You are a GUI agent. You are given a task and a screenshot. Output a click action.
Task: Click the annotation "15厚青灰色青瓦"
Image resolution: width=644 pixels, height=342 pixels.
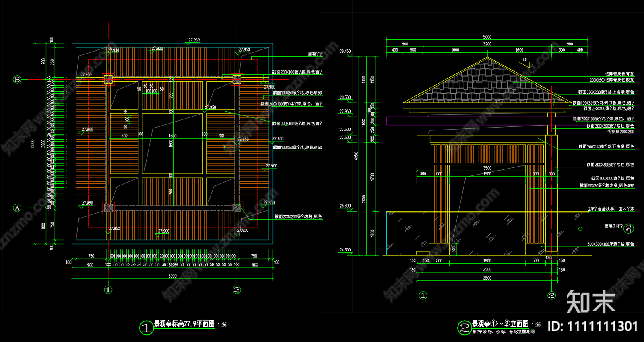(x=619, y=74)
